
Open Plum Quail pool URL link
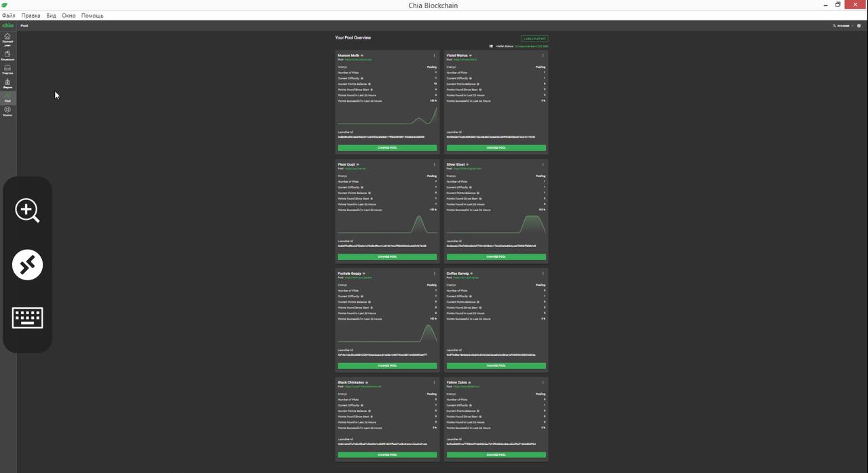pos(355,168)
